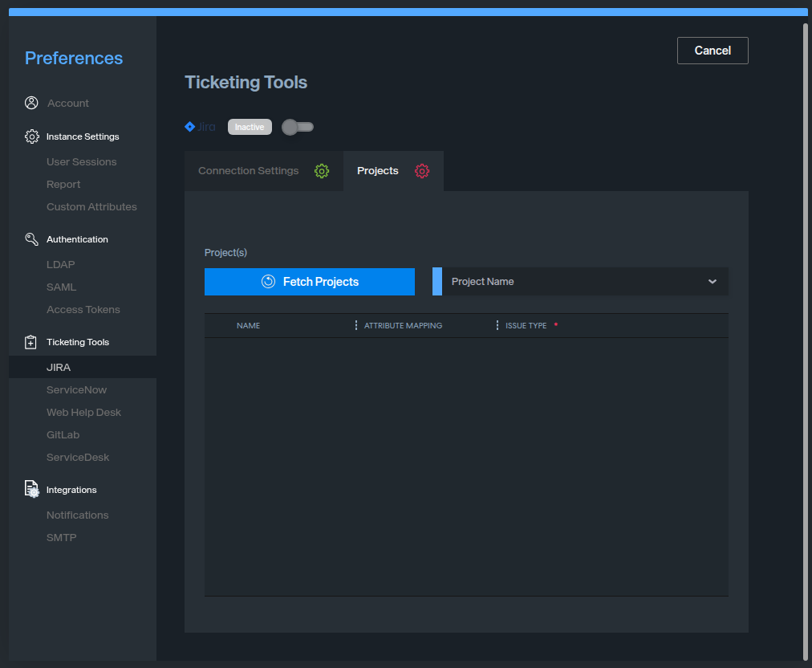This screenshot has height=668, width=812.
Task: Click the Cancel button
Action: [713, 51]
